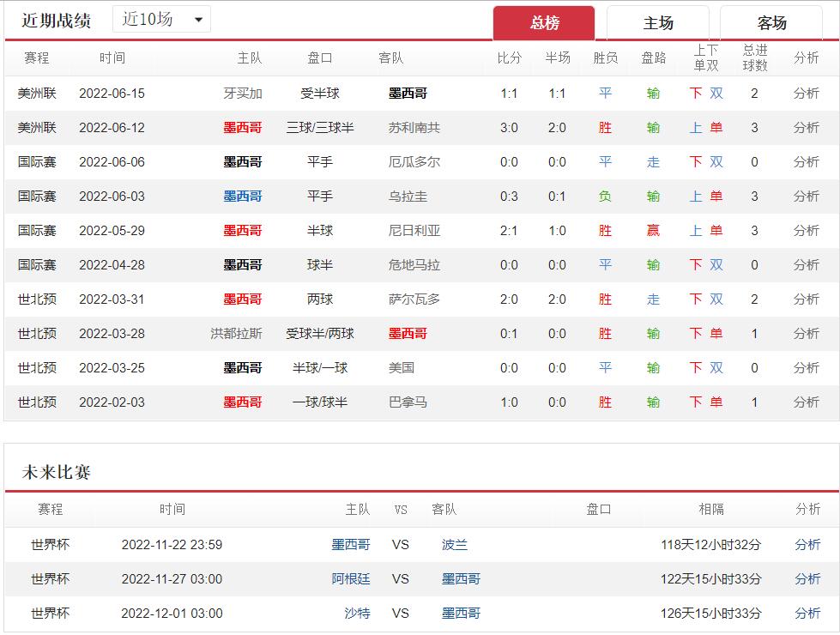Viewport: 840px width, 635px height.
Task: Click 美国 away team name
Action: (402, 367)
